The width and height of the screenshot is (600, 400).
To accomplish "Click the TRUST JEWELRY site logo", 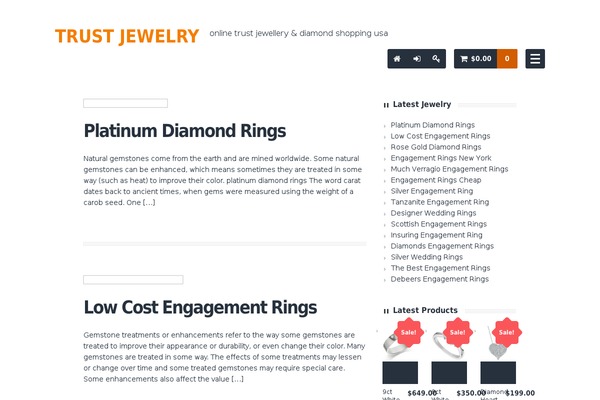I will click(x=127, y=36).
